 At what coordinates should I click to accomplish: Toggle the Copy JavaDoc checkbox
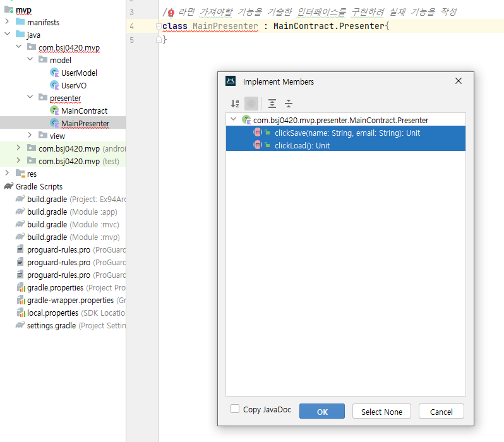click(235, 409)
